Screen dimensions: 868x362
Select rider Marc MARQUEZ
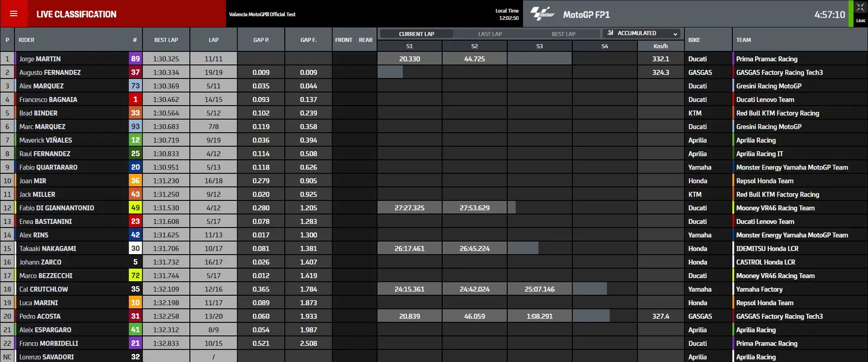tap(42, 126)
